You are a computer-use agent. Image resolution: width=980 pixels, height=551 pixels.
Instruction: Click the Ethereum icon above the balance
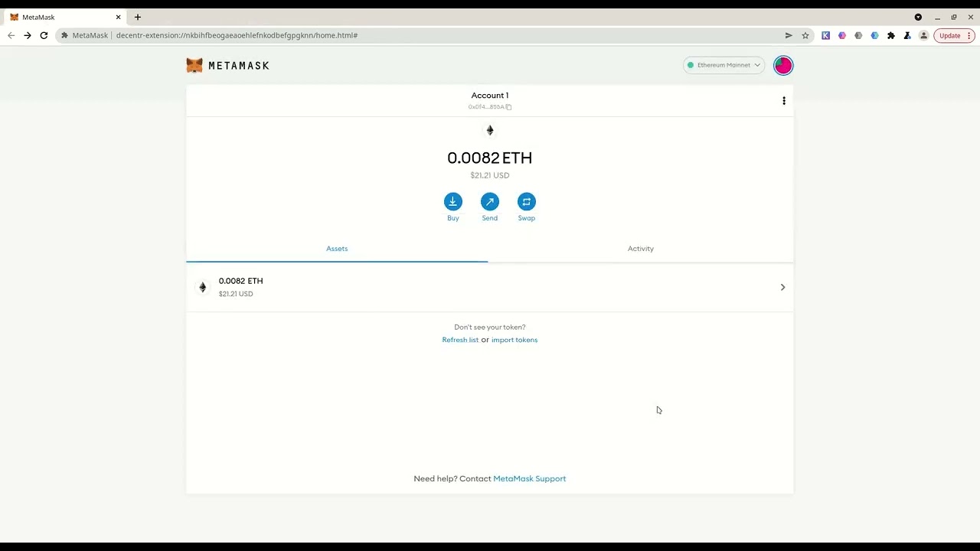490,130
